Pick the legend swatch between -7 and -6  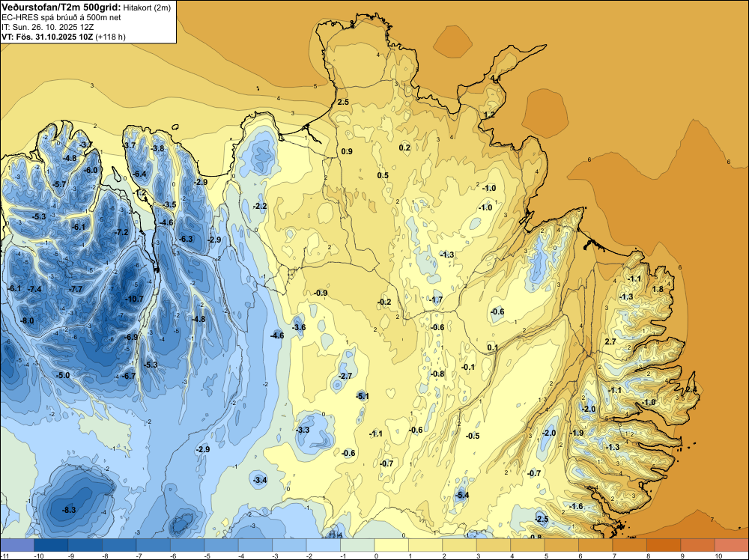point(153,545)
